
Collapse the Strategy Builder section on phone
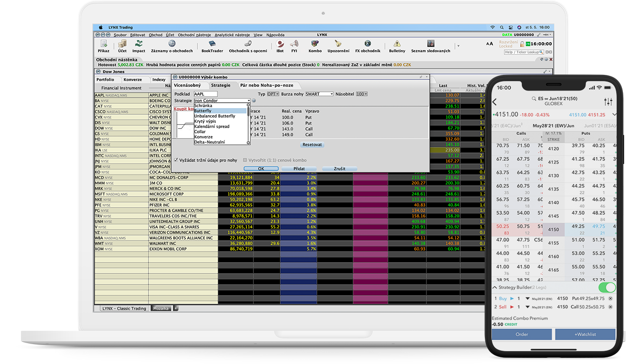(495, 288)
